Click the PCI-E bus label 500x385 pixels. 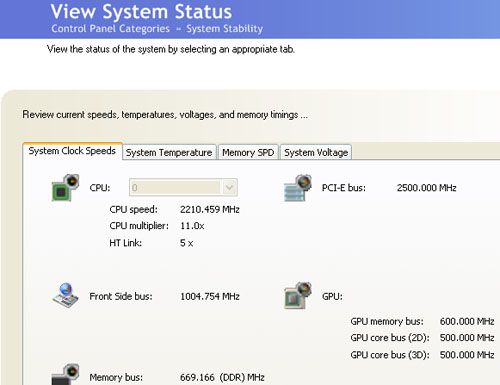tap(344, 188)
